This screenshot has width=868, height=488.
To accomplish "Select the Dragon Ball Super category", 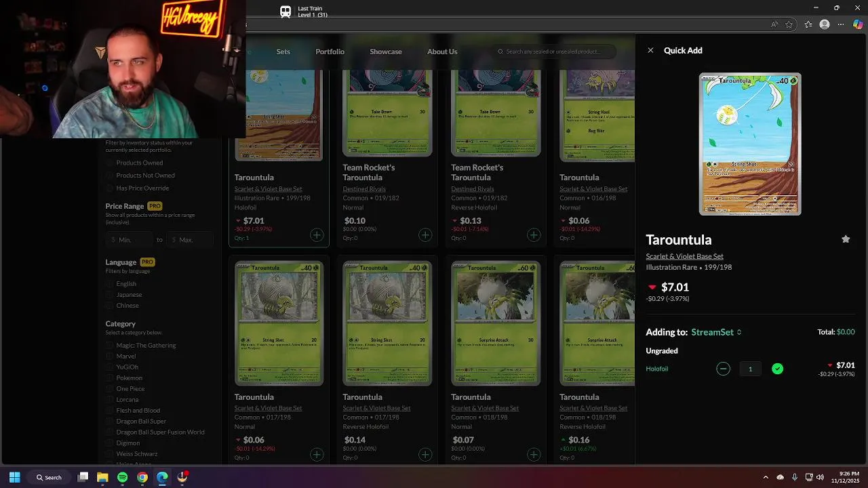I will coord(109,422).
